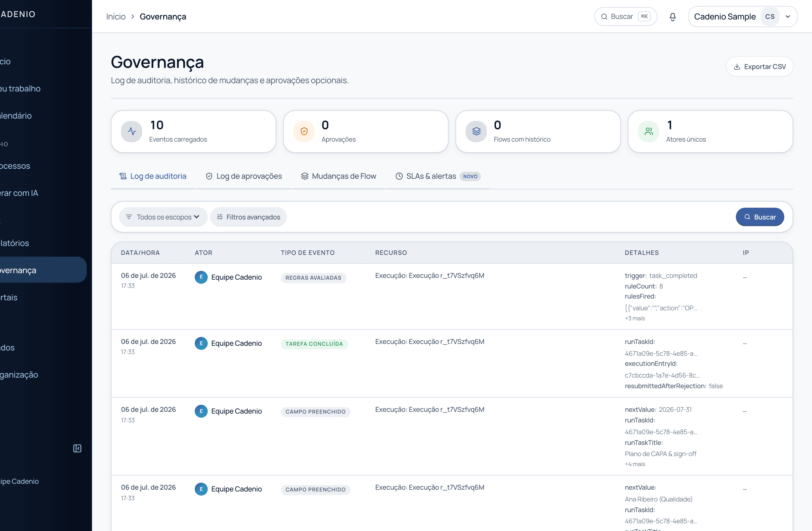Collapse the sidebar using the panel icon
This screenshot has height=531, width=812.
pyautogui.click(x=77, y=448)
